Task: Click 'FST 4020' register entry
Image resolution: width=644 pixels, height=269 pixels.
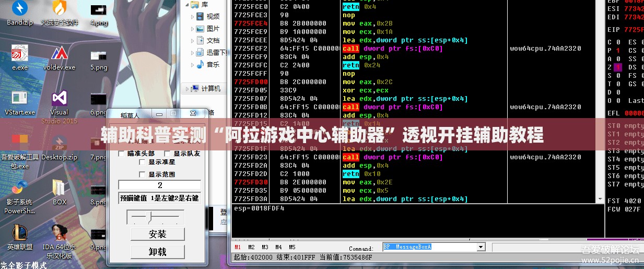Action: [624, 201]
